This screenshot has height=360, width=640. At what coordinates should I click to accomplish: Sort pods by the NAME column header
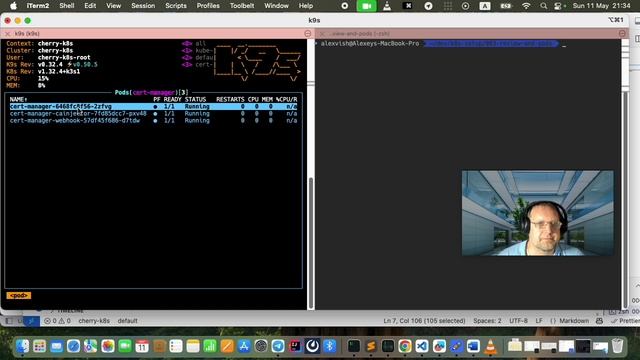[x=18, y=99]
